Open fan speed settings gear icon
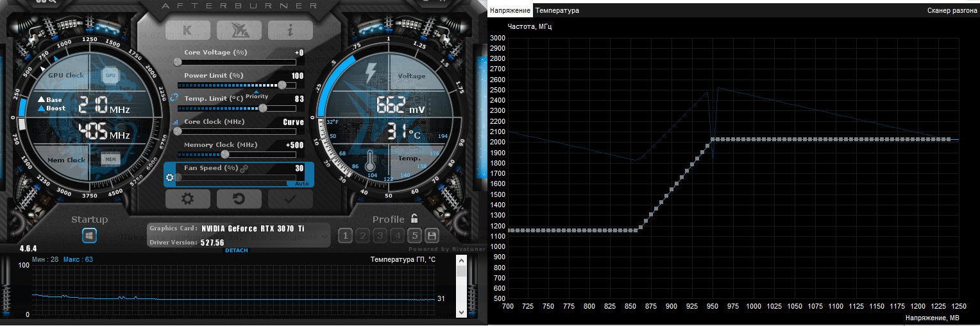 pos(170,177)
